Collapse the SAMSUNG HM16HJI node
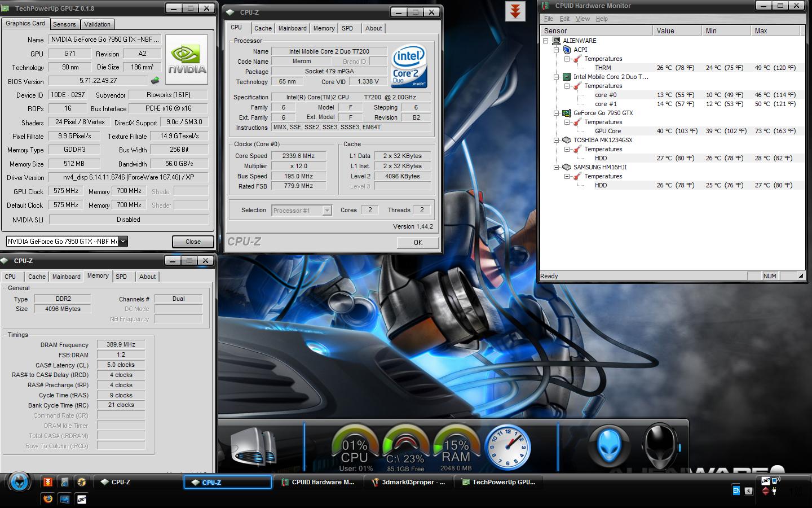The height and width of the screenshot is (508, 812). point(556,167)
